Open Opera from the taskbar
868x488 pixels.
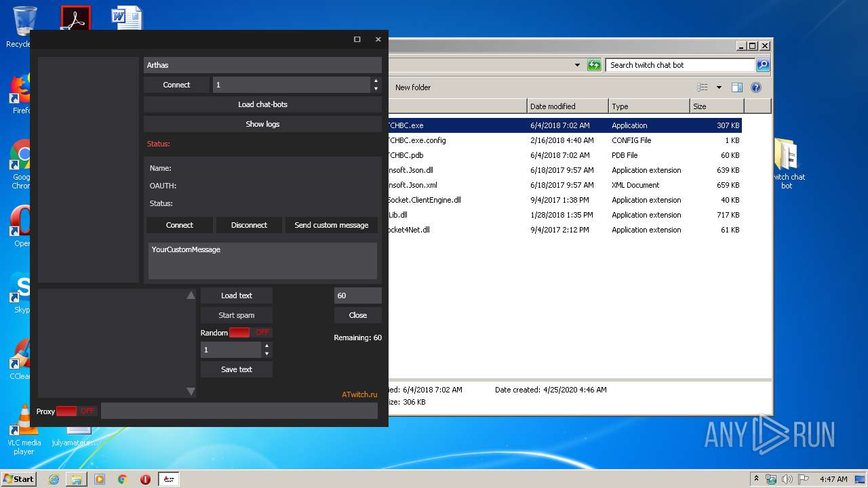click(145, 479)
